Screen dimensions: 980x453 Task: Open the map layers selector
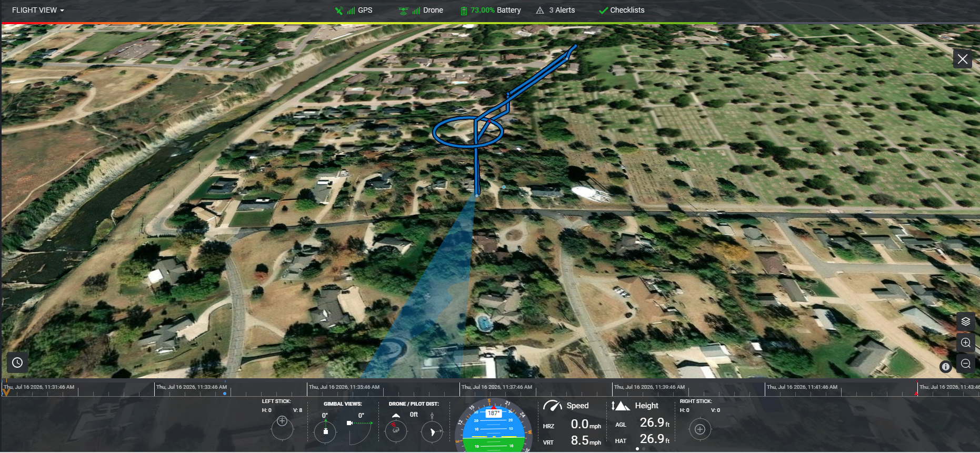pyautogui.click(x=966, y=321)
